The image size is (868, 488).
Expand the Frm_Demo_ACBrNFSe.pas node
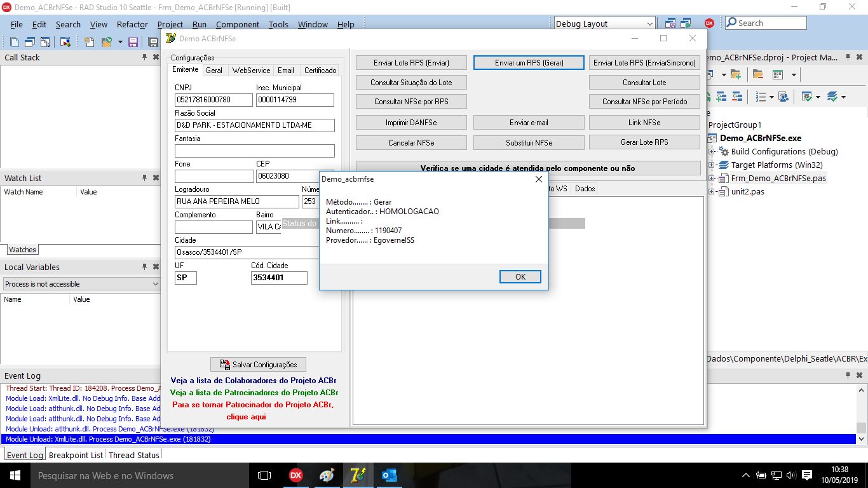pos(712,179)
